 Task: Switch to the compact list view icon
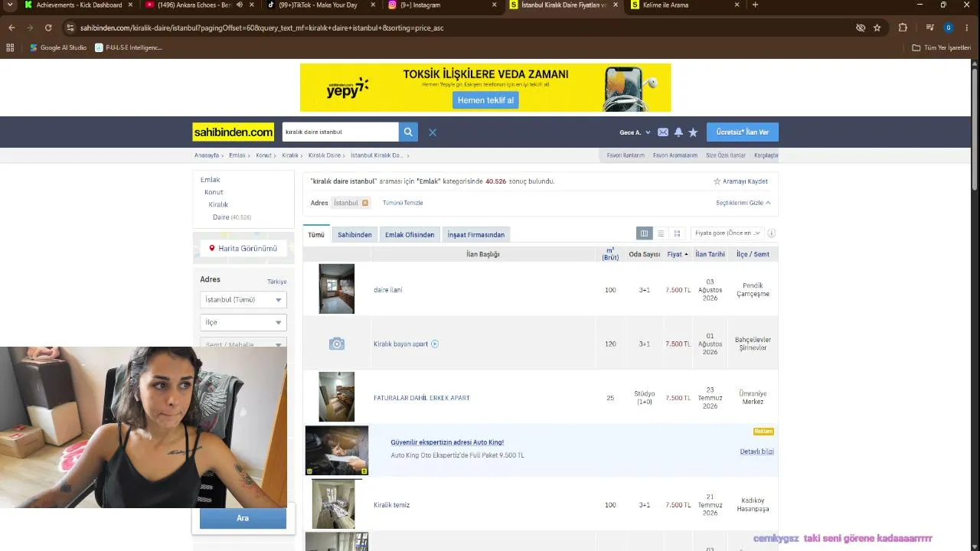(661, 233)
